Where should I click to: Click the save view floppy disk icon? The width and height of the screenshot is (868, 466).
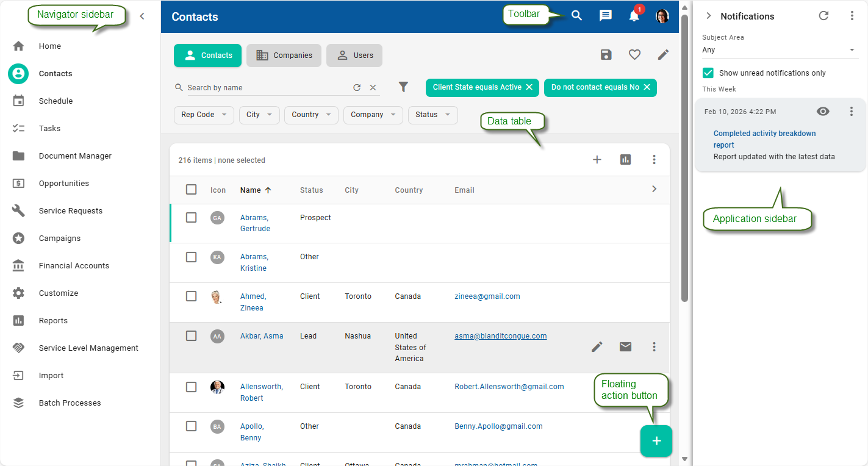(x=606, y=55)
